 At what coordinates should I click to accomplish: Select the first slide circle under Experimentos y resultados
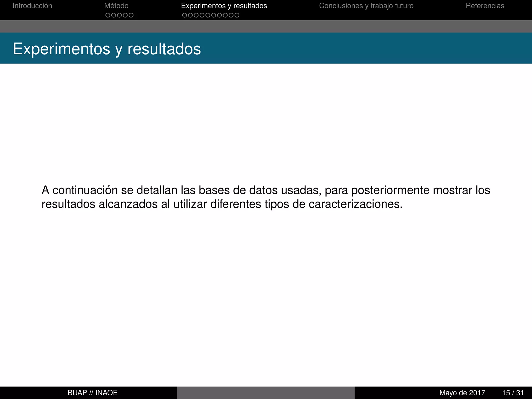click(184, 15)
